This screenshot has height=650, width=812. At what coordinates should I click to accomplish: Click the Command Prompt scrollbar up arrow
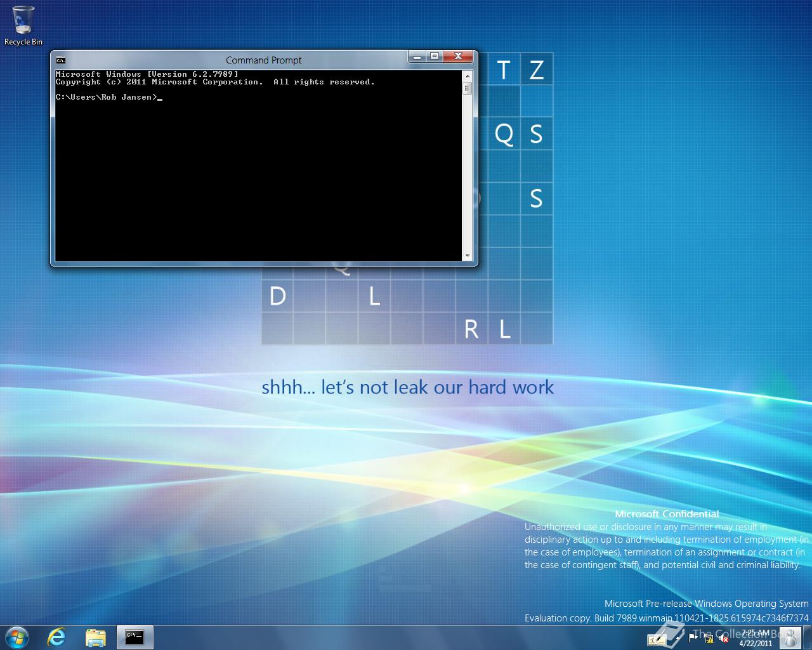[468, 76]
